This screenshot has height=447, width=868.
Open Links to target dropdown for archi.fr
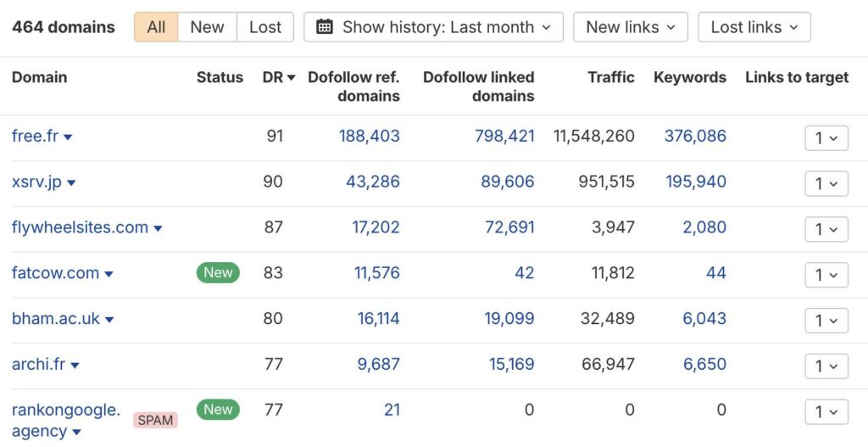(x=826, y=366)
